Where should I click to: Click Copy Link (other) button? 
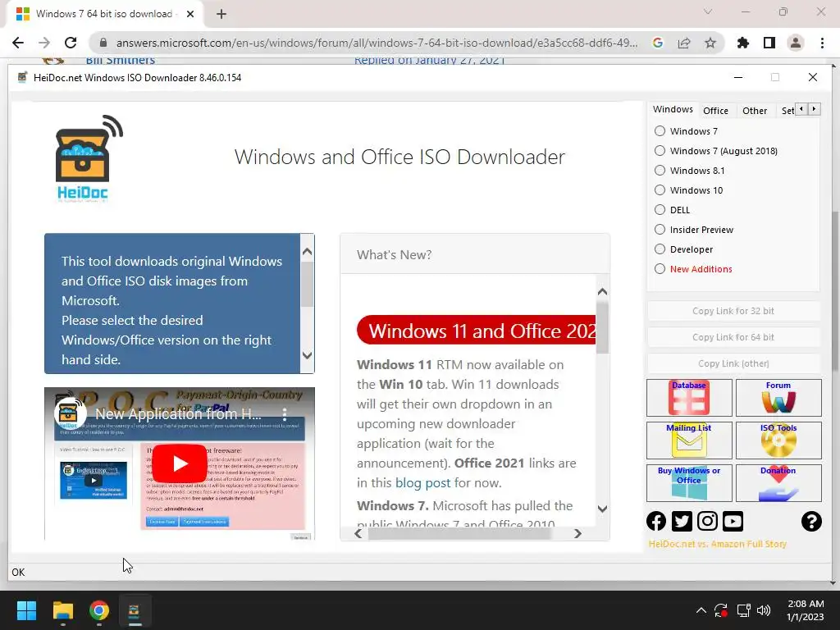(733, 363)
